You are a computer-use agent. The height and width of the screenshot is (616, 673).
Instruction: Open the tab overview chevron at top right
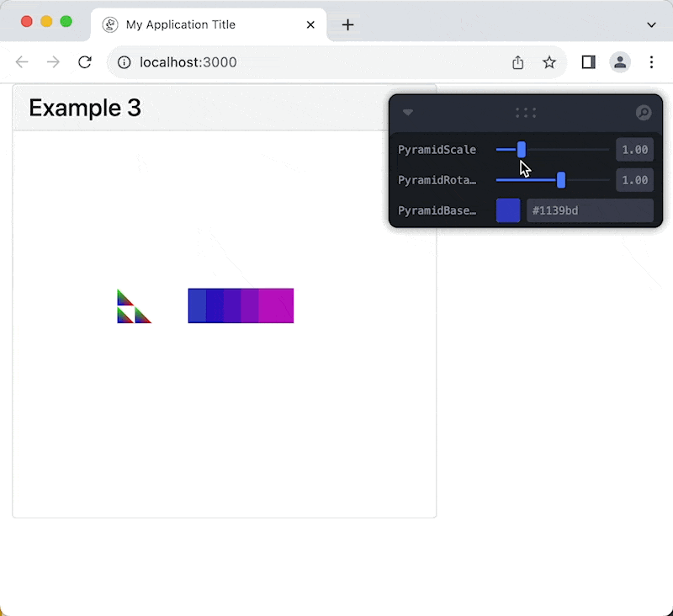651,23
